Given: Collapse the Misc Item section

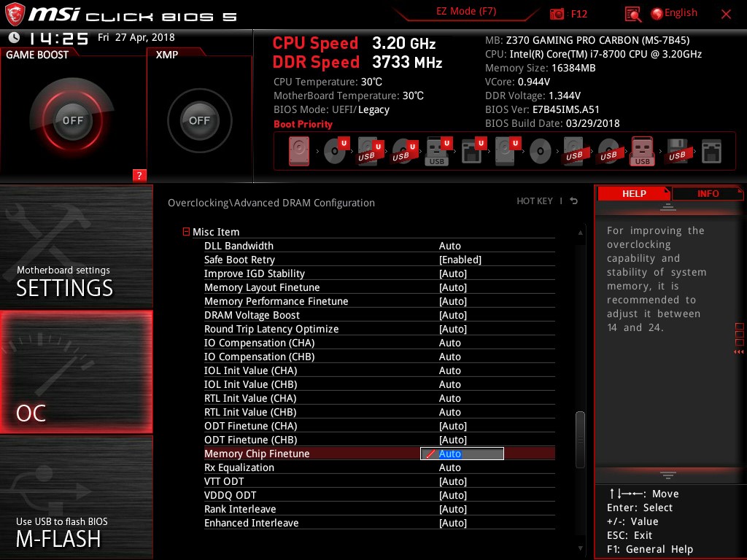Looking at the screenshot, I should (x=186, y=232).
